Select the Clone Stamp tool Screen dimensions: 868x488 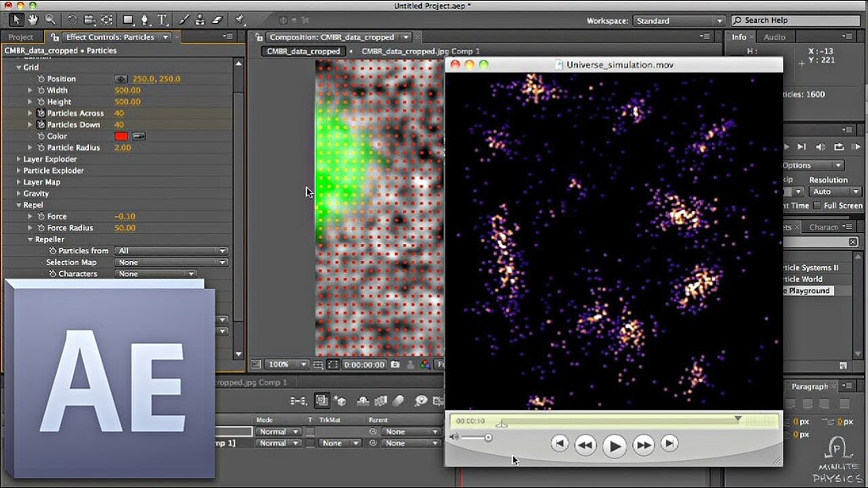tap(199, 18)
